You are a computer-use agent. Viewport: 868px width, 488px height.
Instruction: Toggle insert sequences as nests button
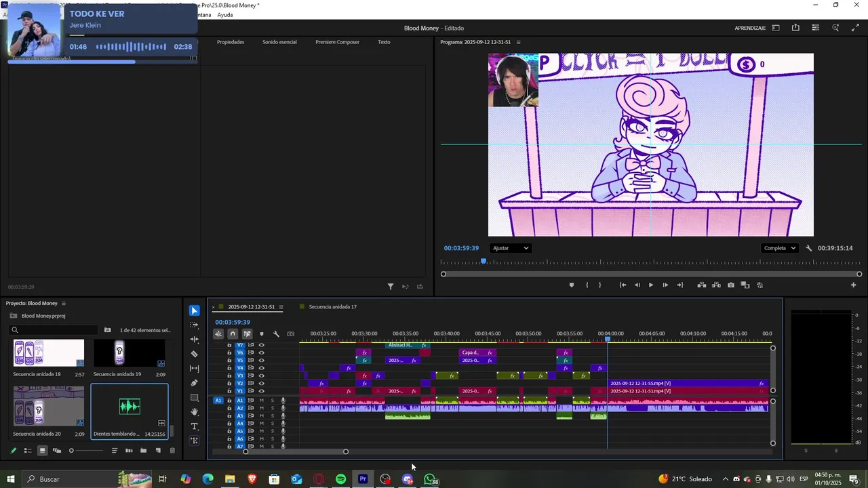(218, 333)
